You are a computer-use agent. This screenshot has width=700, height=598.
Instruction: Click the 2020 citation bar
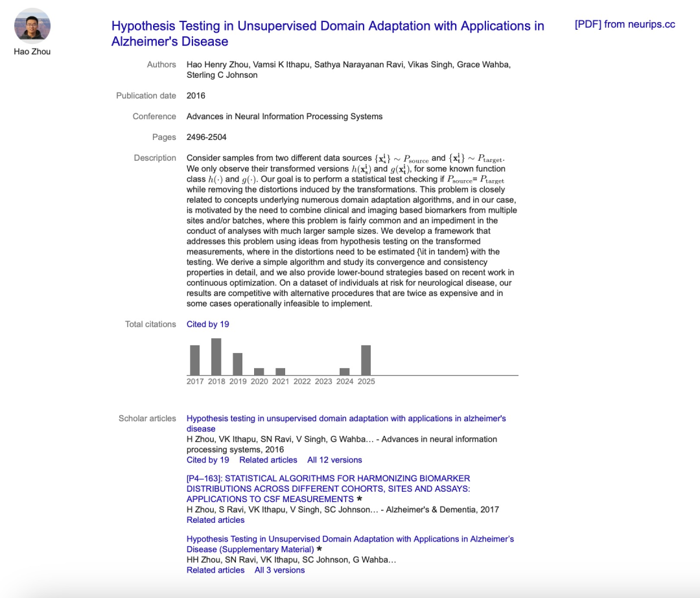(x=259, y=371)
